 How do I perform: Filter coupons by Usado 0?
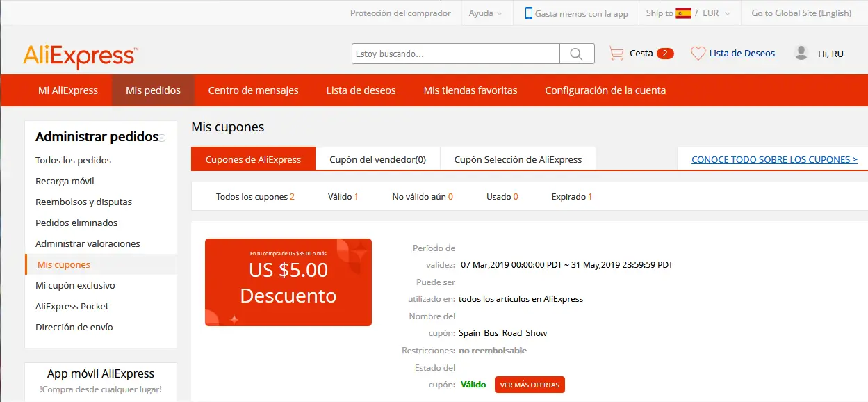(502, 197)
